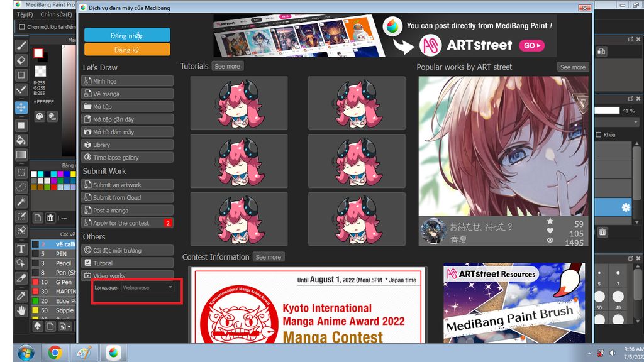644x362 pixels.
Task: Open the Language dropdown showing Vietnamese
Action: click(x=147, y=287)
